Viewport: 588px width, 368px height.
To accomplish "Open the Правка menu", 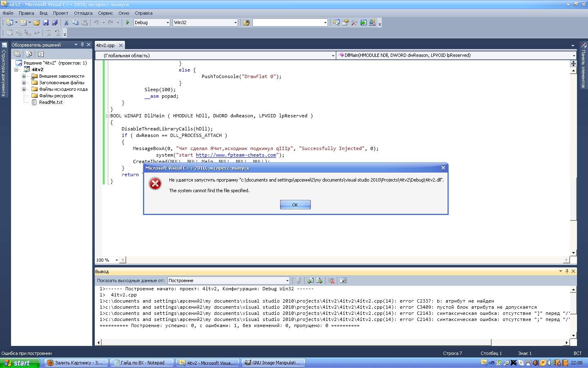I will pos(27,13).
